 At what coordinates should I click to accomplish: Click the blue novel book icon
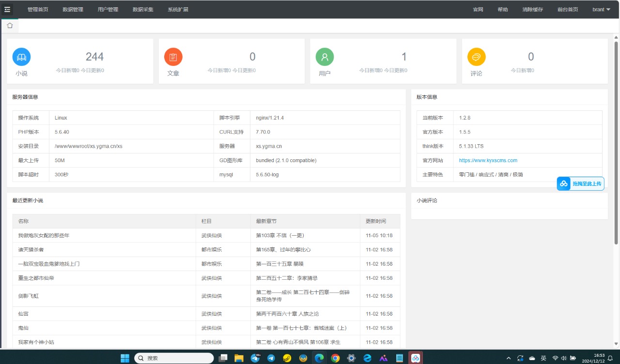[21, 57]
